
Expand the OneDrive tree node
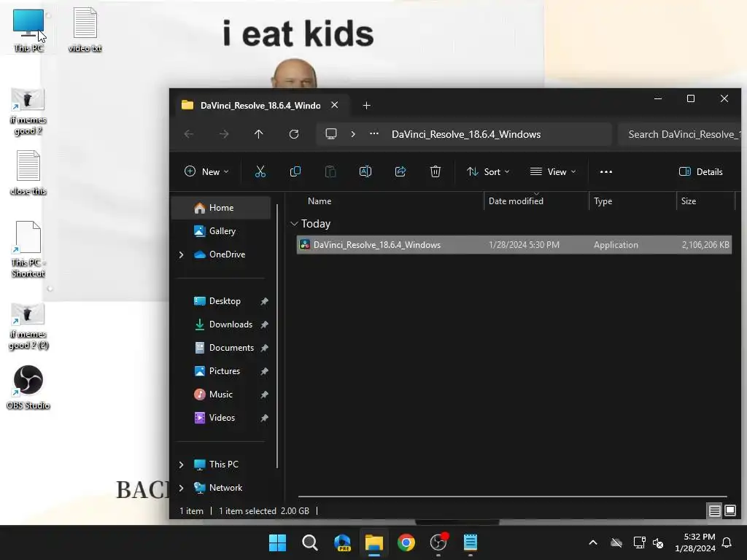pyautogui.click(x=181, y=254)
